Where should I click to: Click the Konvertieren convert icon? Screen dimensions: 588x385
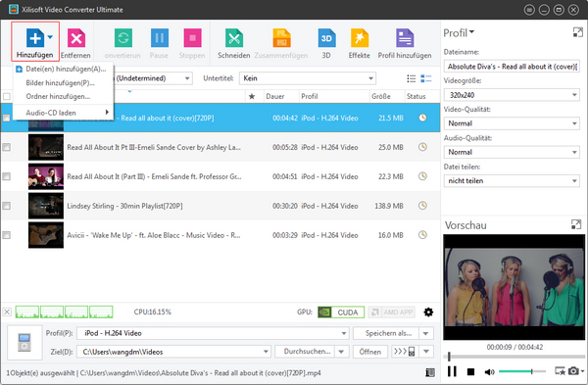[123, 38]
